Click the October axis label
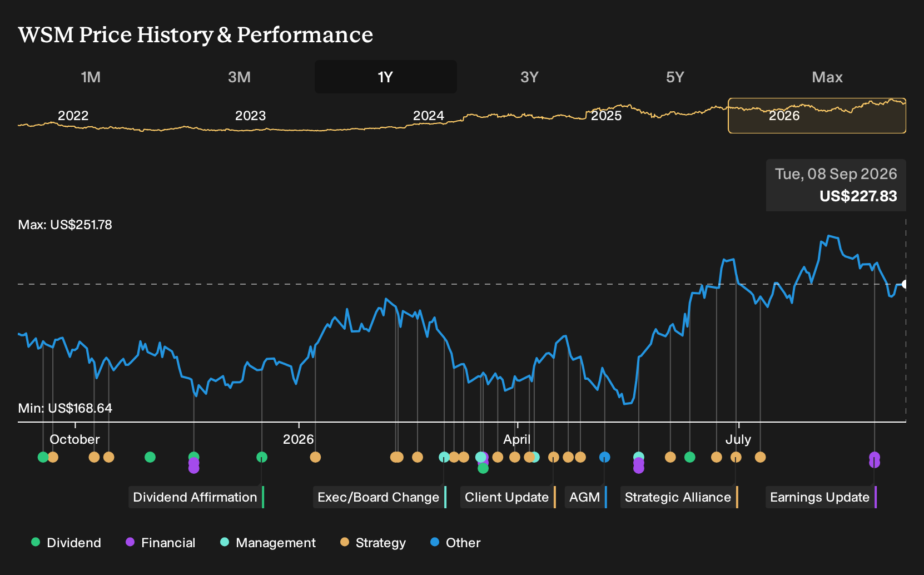The width and height of the screenshot is (924, 575). point(74,439)
